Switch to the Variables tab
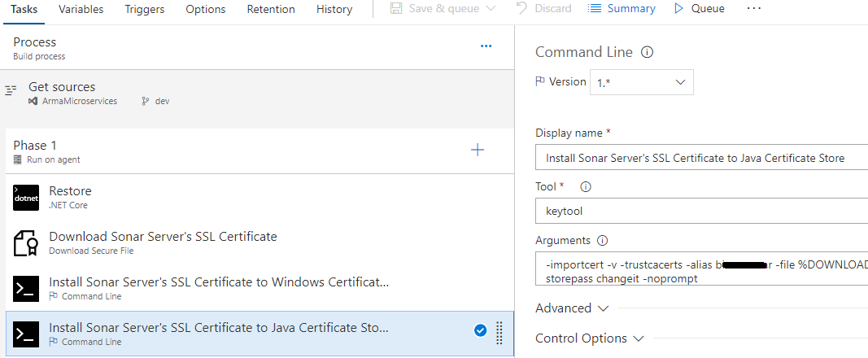The width and height of the screenshot is (868, 358). tap(81, 9)
